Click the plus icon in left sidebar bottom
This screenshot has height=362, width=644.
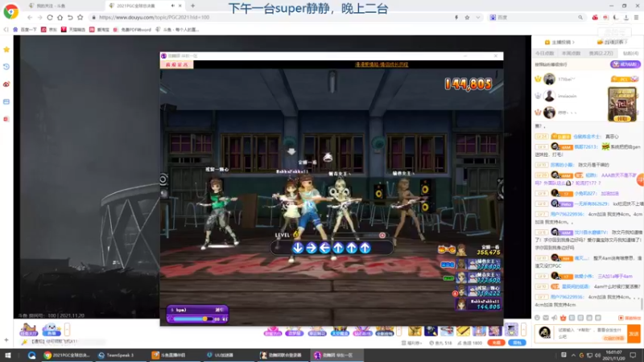[x=6, y=339]
